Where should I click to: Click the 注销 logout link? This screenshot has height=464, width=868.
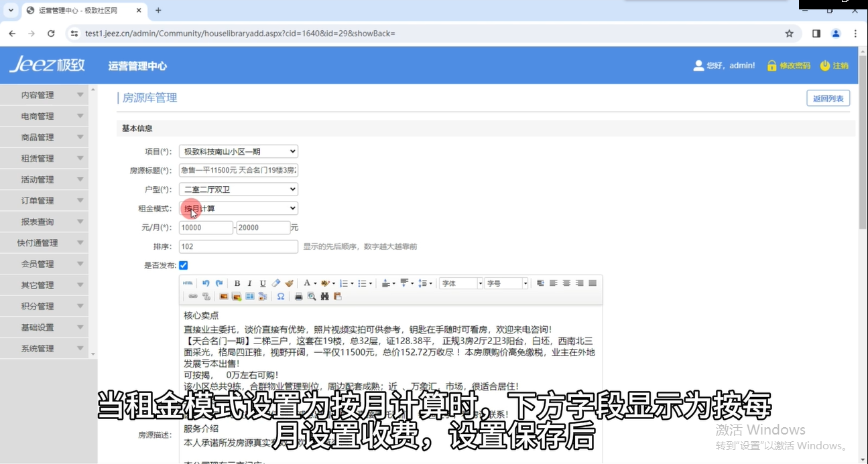point(834,66)
